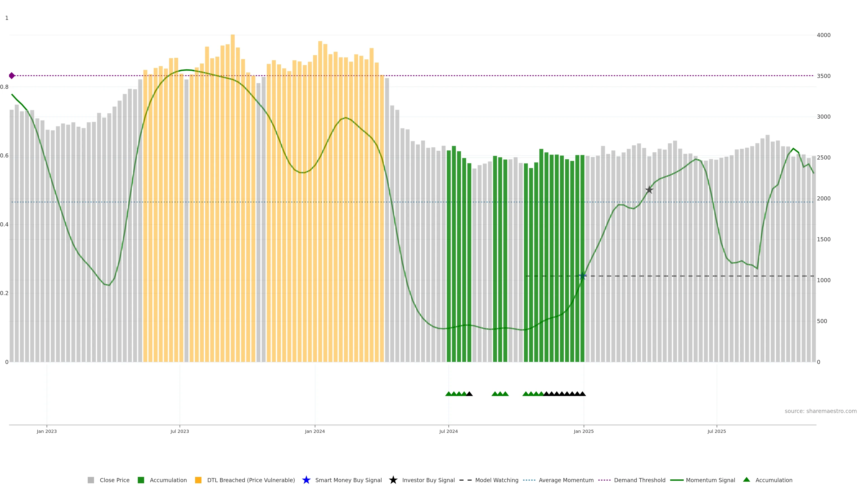Screen dimensions: 868x488
Task: Click the black Investor Buy Signal star on chart
Action: pyautogui.click(x=649, y=190)
